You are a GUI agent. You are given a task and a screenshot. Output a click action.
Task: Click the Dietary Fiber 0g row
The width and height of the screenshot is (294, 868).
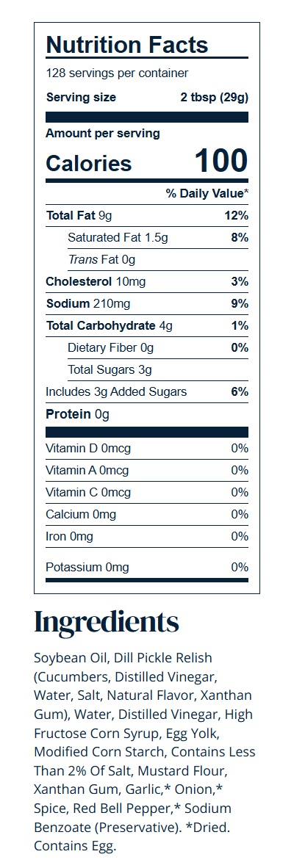click(158, 348)
